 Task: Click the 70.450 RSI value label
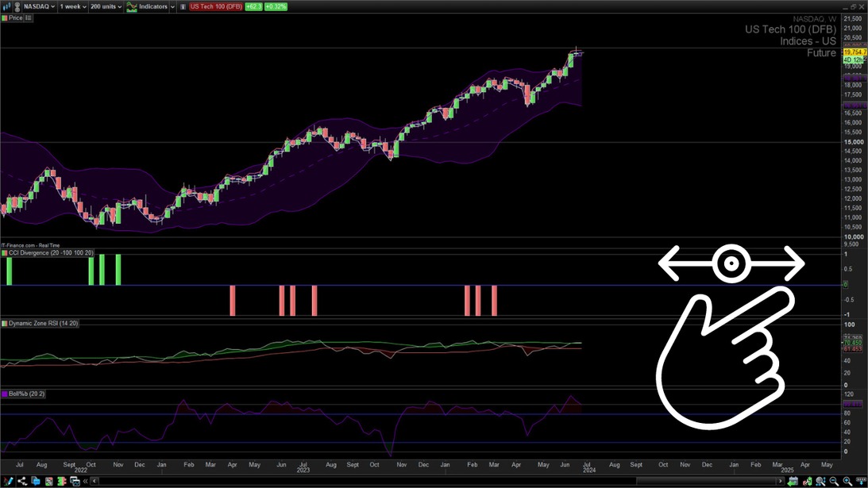click(852, 343)
